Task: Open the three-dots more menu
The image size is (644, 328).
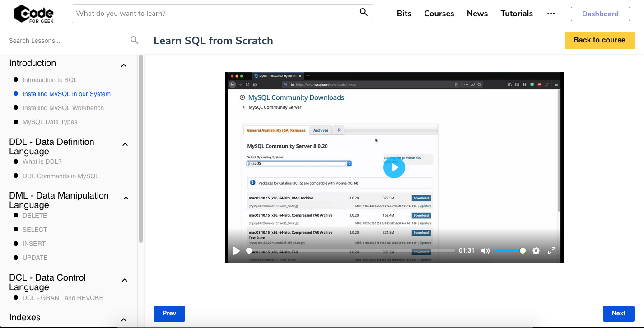Action: coord(551,14)
